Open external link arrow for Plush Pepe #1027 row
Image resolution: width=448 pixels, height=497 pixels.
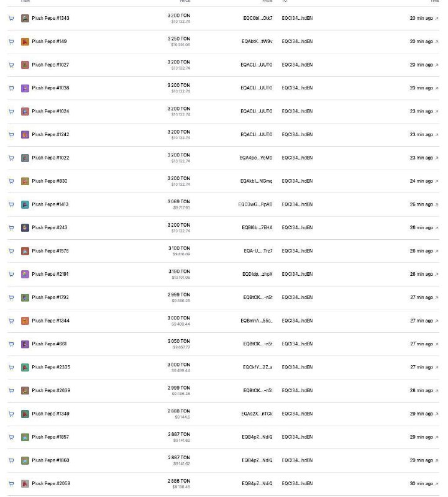tap(437, 65)
